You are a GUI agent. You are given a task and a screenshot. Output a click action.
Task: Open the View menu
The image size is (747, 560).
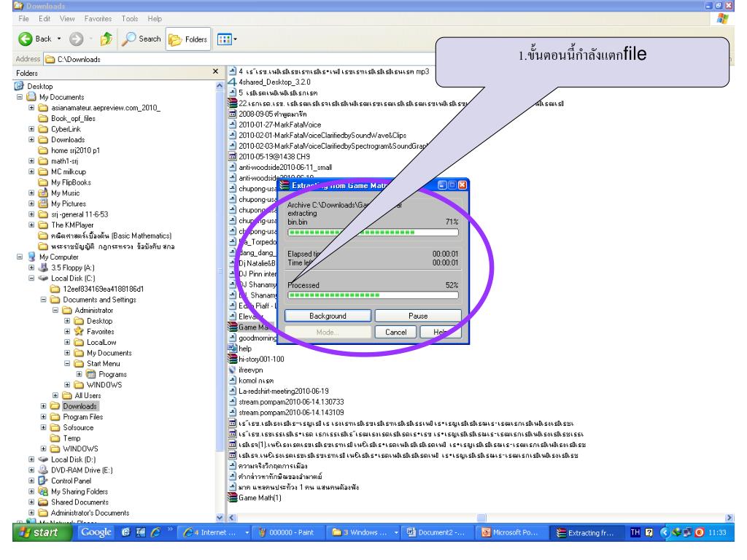[x=67, y=18]
